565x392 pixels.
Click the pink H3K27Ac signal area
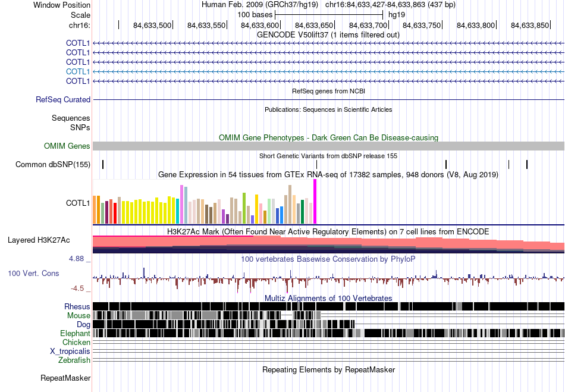[x=328, y=242]
